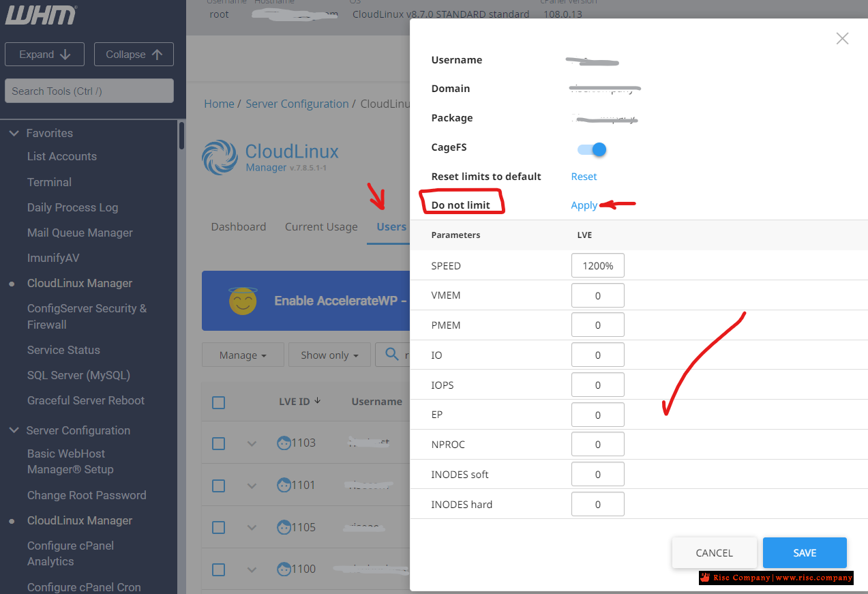Click the INODES hard input field
The height and width of the screenshot is (594, 868).
[x=598, y=505]
